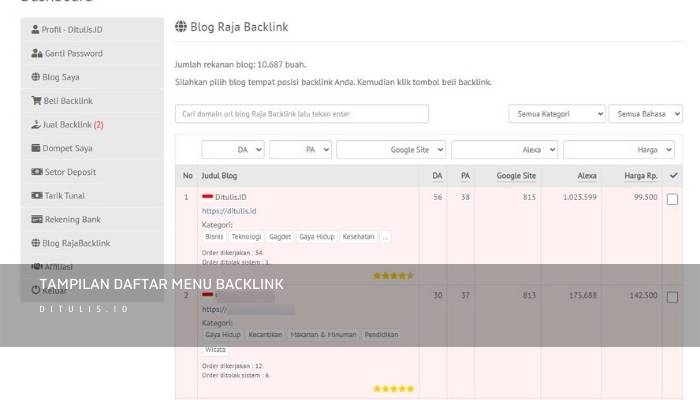Sort by DA column header

tap(437, 176)
